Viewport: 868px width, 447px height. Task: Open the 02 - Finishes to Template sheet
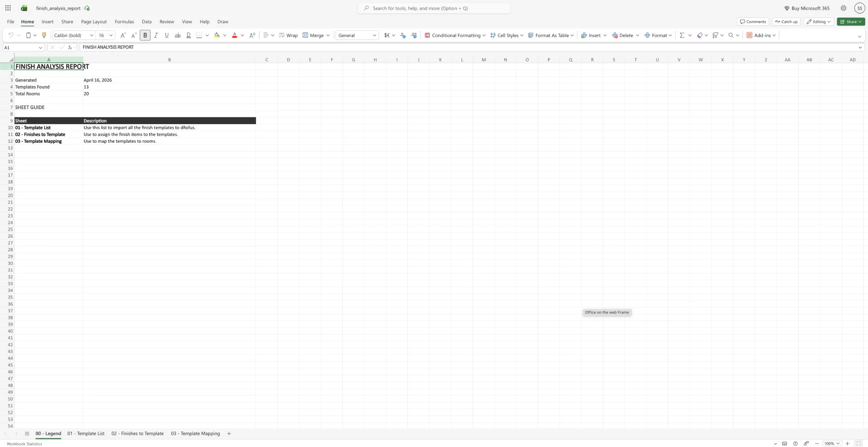click(137, 433)
